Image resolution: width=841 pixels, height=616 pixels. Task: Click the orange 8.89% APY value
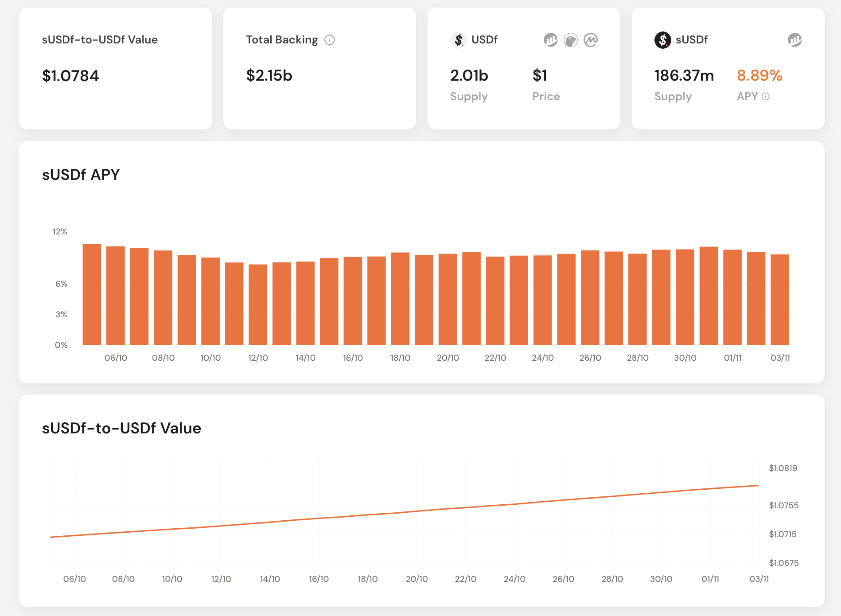click(x=759, y=76)
